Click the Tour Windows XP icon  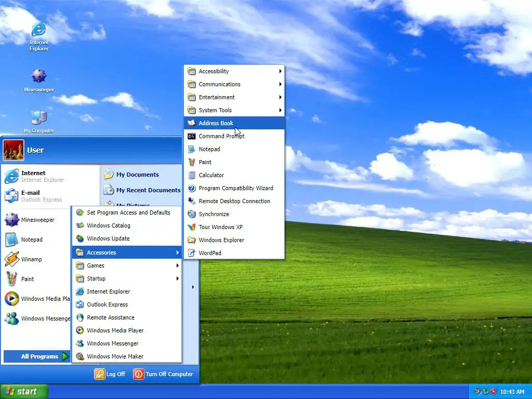(x=192, y=227)
